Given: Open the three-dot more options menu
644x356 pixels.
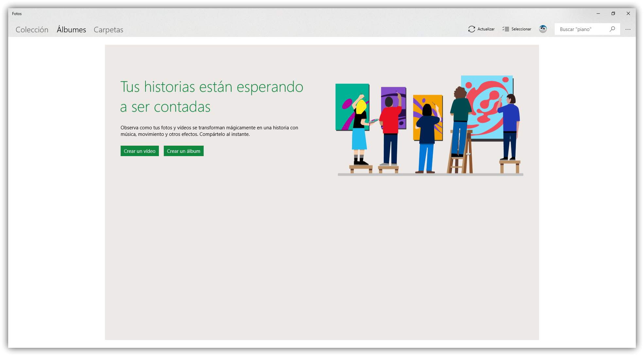Looking at the screenshot, I should (x=628, y=29).
